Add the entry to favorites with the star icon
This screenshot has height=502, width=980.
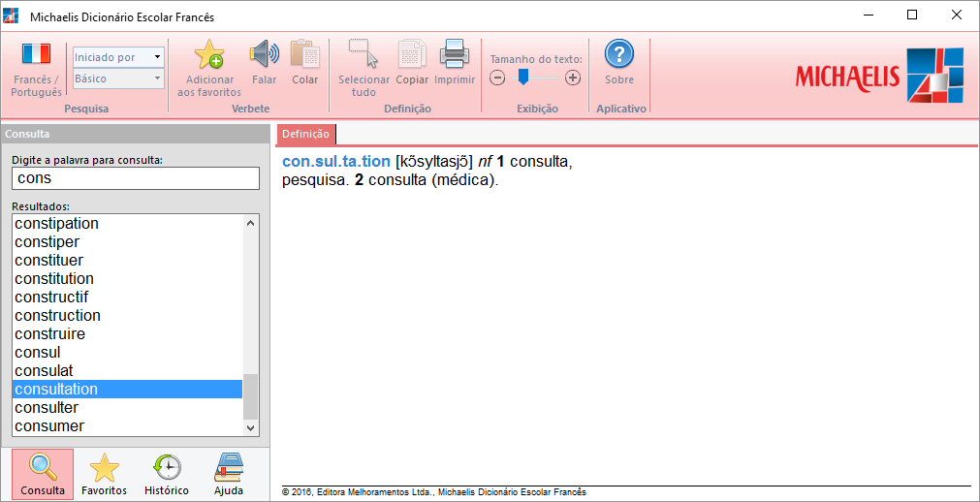(x=209, y=53)
